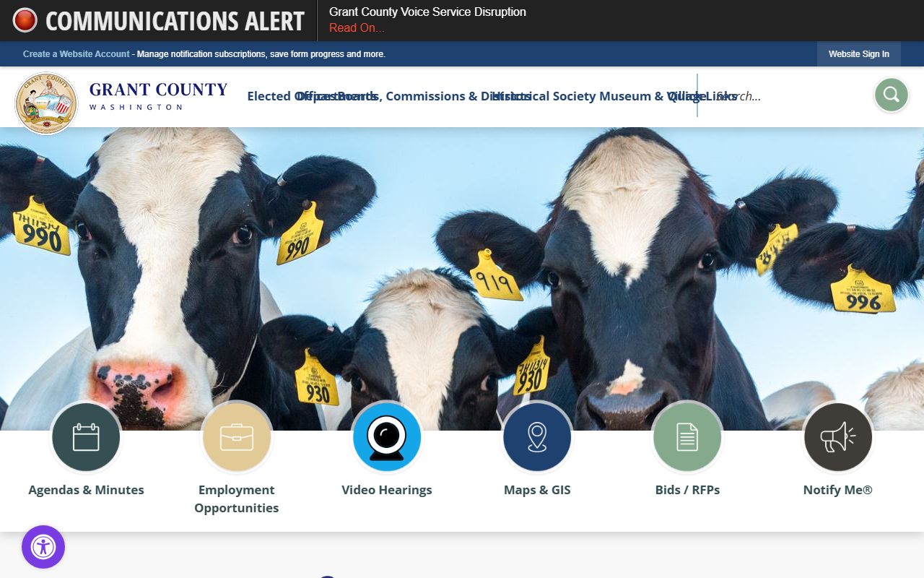Open the purple accessibility options icon
This screenshot has width=924, height=578.
[43, 547]
